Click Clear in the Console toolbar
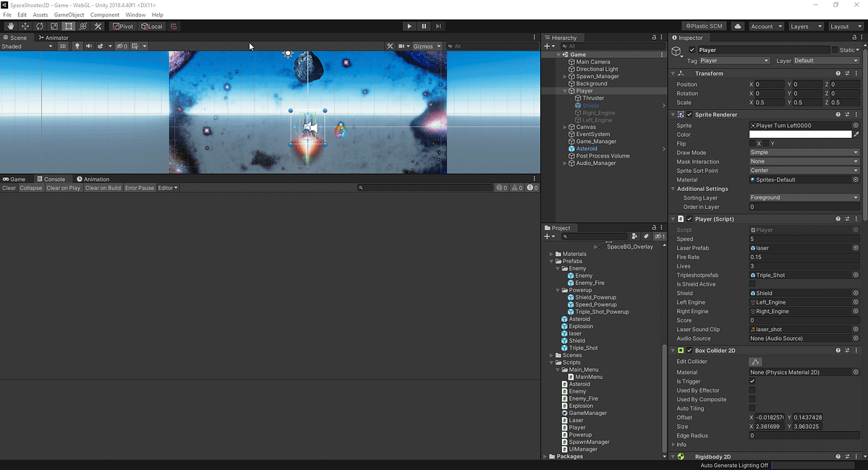 [8, 187]
